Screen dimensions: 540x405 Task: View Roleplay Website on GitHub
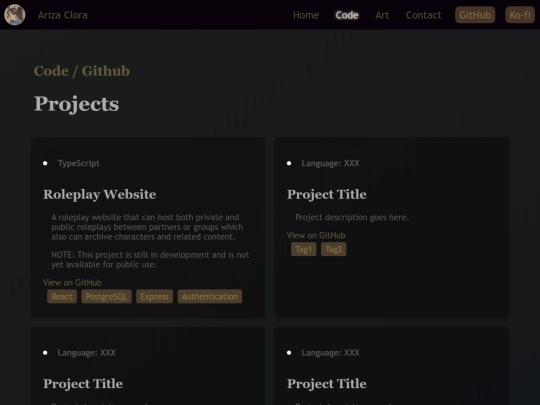click(x=72, y=283)
